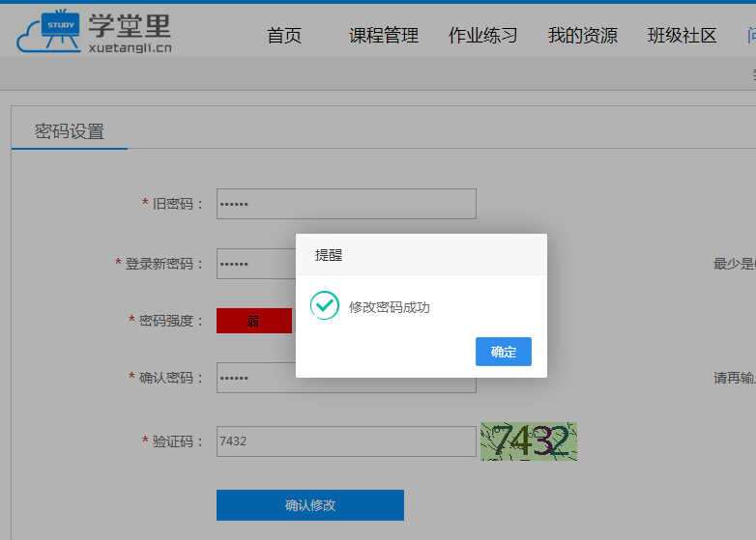Click into the 登录新密码 field

(255, 264)
